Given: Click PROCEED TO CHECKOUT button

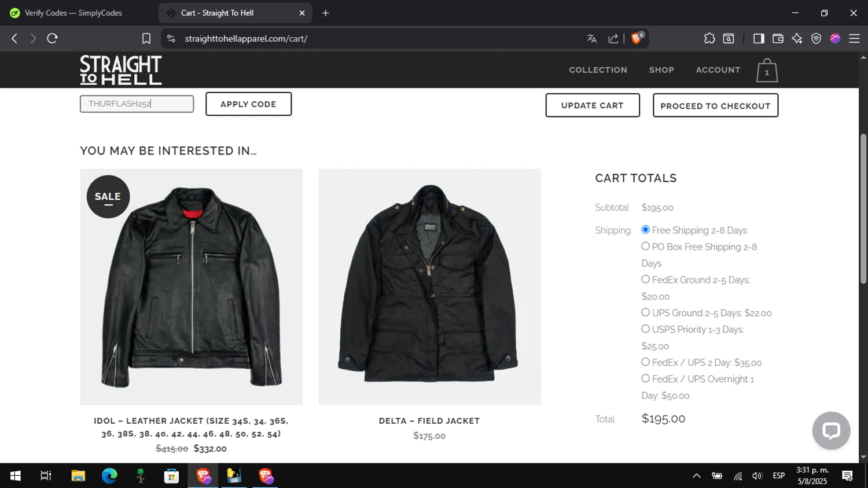Looking at the screenshot, I should coord(715,105).
